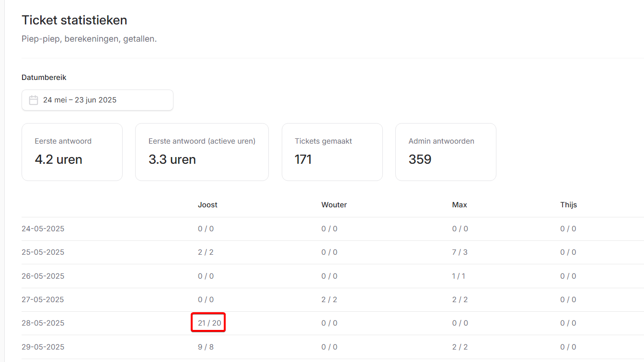This screenshot has height=362, width=644.
Task: Click the 29-05-2025 row date
Action: 43,347
